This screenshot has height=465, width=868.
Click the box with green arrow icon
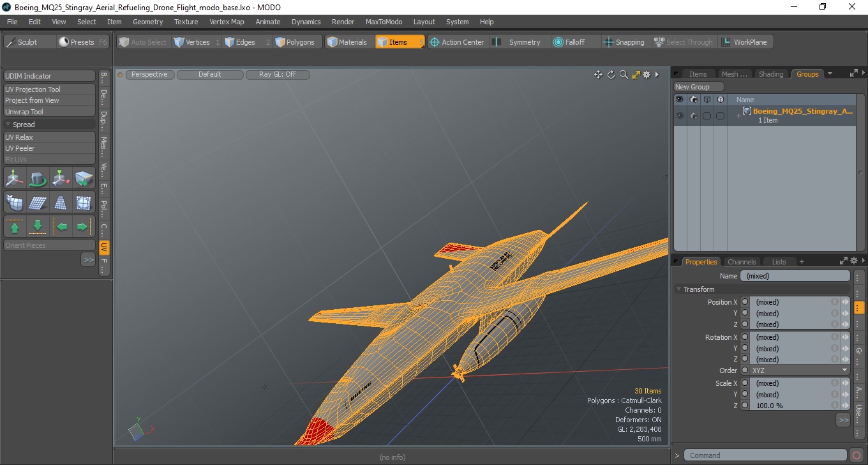coord(84,178)
